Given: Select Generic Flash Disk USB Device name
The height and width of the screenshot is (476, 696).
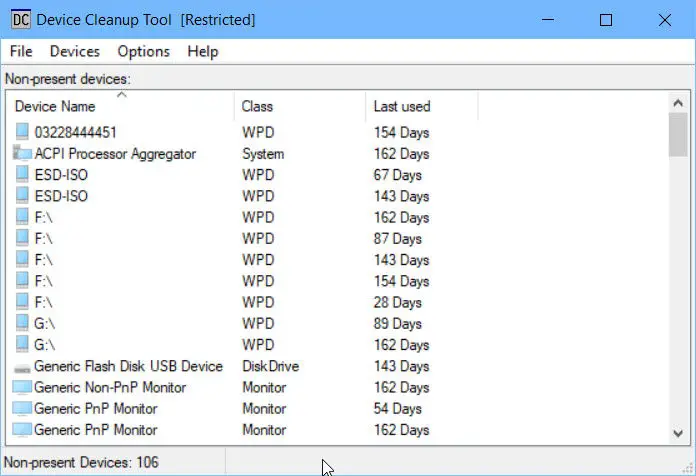Looking at the screenshot, I should coord(128,366).
